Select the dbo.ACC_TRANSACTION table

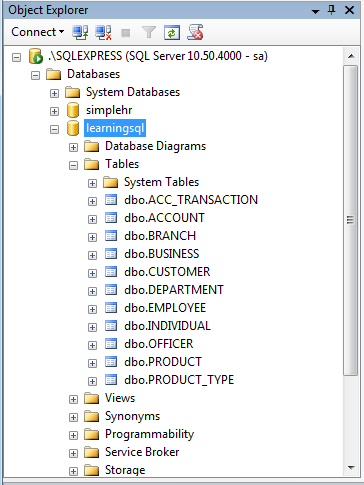pyautogui.click(x=191, y=200)
